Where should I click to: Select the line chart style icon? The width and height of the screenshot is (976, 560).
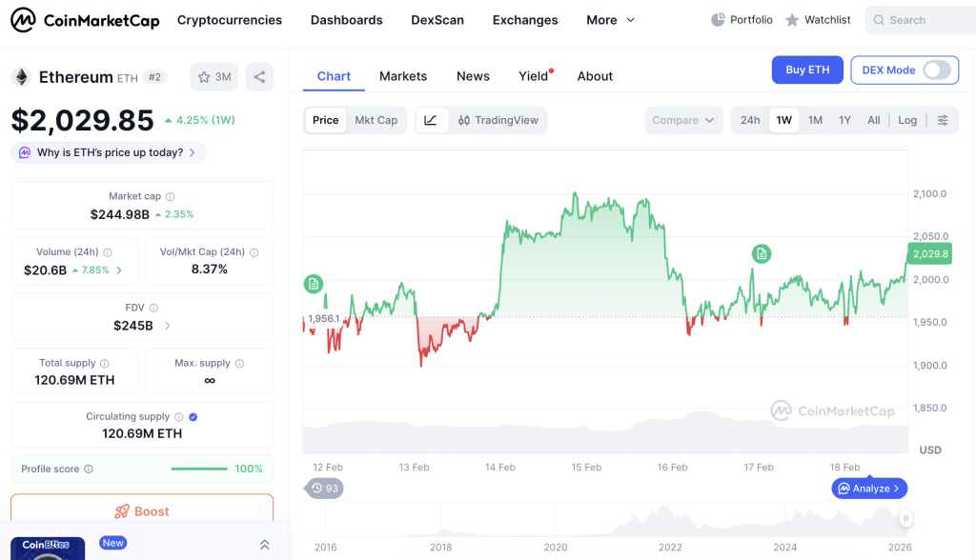(431, 120)
